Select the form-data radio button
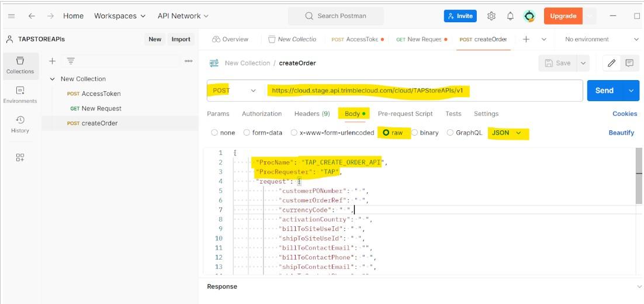The image size is (644, 304). 247,133
